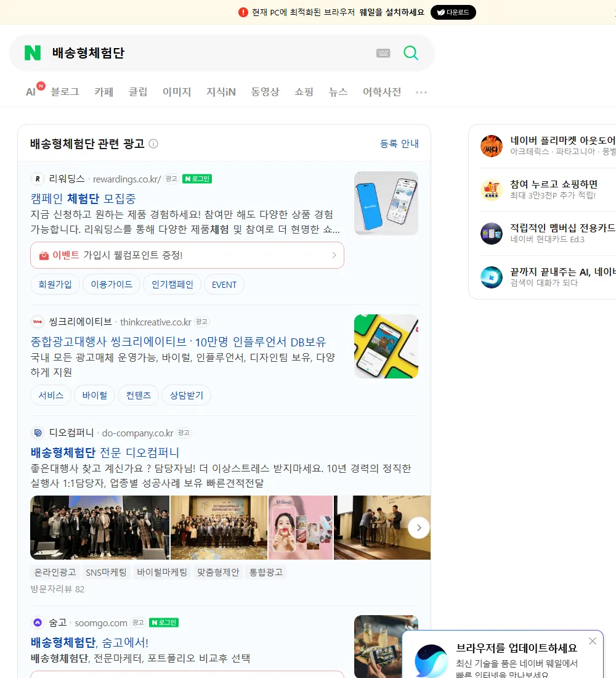This screenshot has width=616, height=678.
Task: Click the 인기캠페인 chip
Action: pyautogui.click(x=172, y=284)
